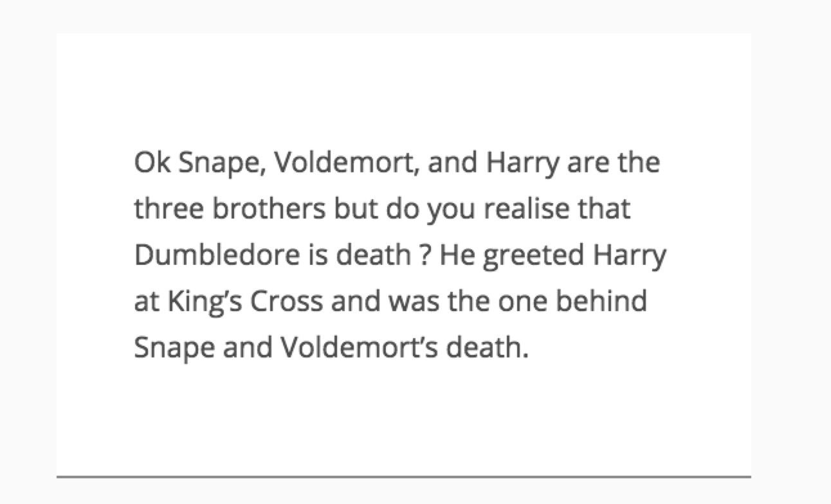
Task: Click "Snape," in the first line
Action: [x=222, y=163]
